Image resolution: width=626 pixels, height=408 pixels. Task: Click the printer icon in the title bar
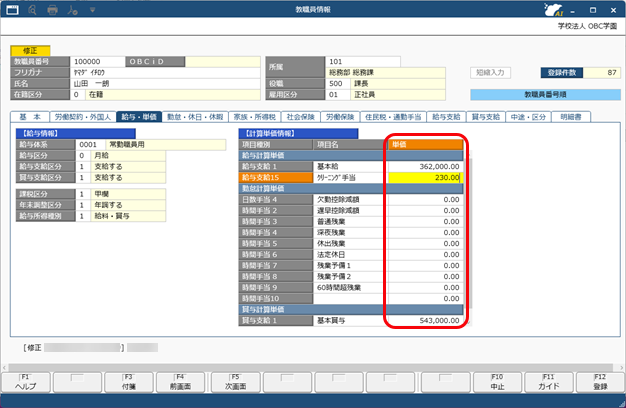coord(52,10)
